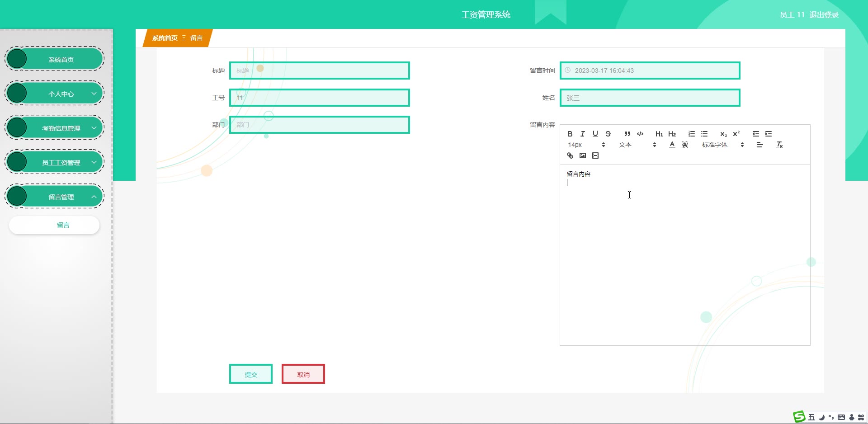
Task: Toggle underline formatting in the editor
Action: tap(595, 134)
